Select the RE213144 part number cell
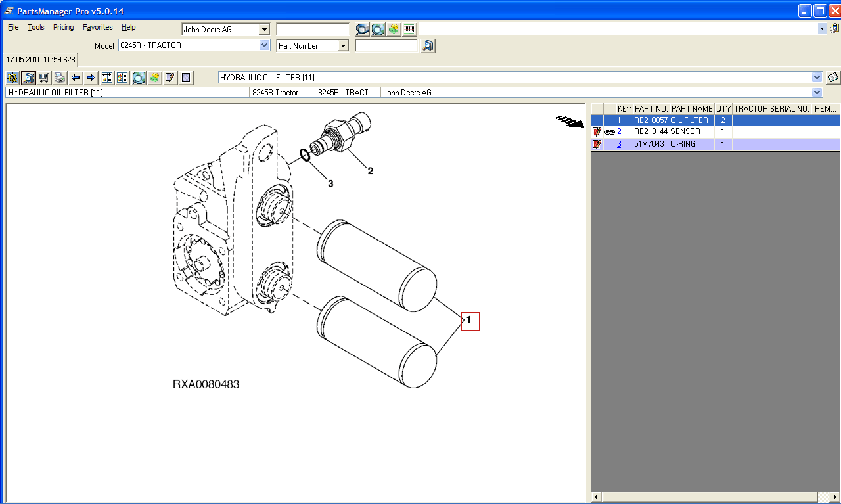841x504 pixels. tap(651, 132)
